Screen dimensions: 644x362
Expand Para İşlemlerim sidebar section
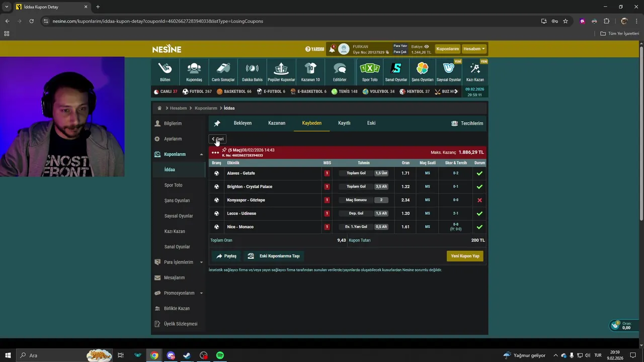pyautogui.click(x=201, y=262)
